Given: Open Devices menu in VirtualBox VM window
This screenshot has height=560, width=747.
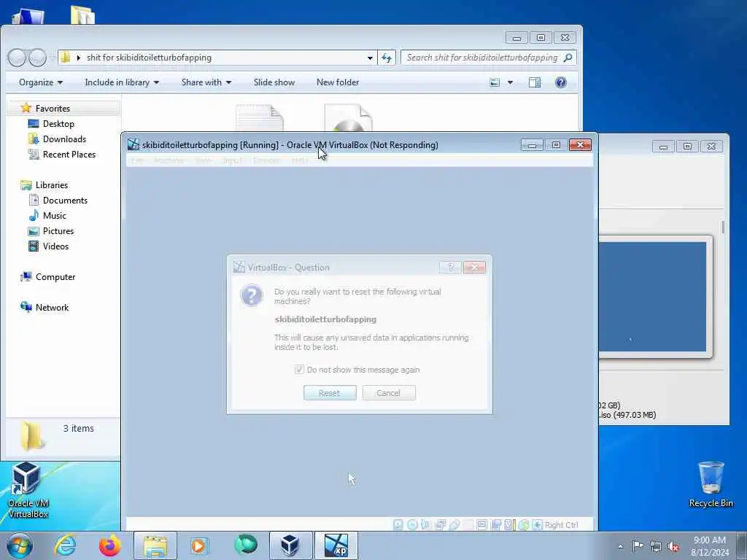Looking at the screenshot, I should coord(266,160).
